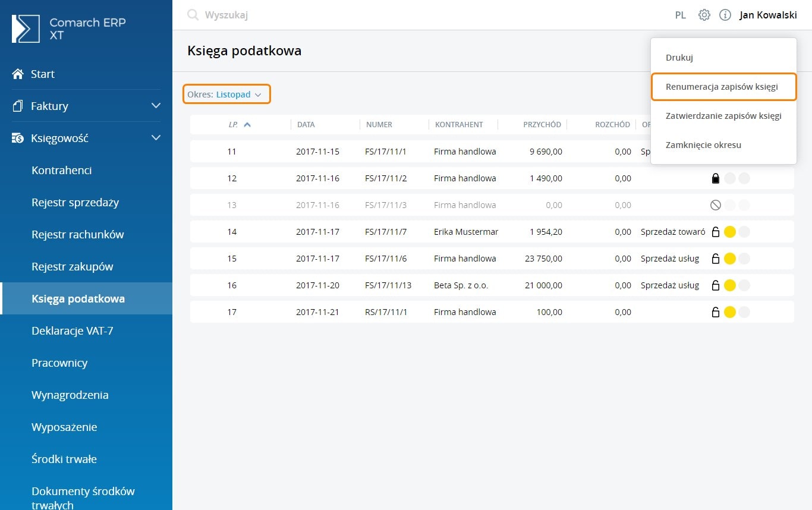Open settings via the gear icon

[x=704, y=15]
